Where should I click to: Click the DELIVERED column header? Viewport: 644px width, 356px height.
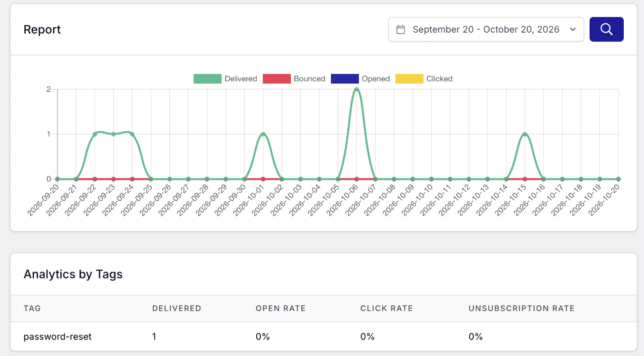177,308
